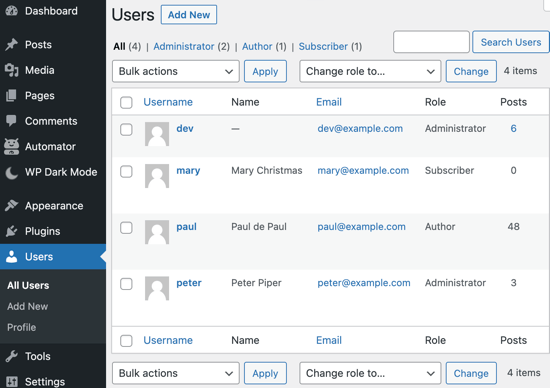Sort by Email column header at top

pos(329,102)
